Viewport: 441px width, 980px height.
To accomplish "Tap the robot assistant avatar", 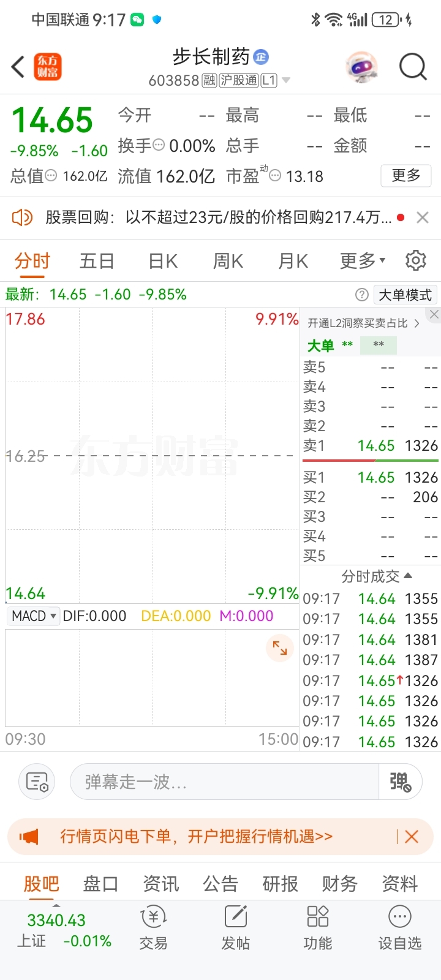I will pyautogui.click(x=361, y=67).
